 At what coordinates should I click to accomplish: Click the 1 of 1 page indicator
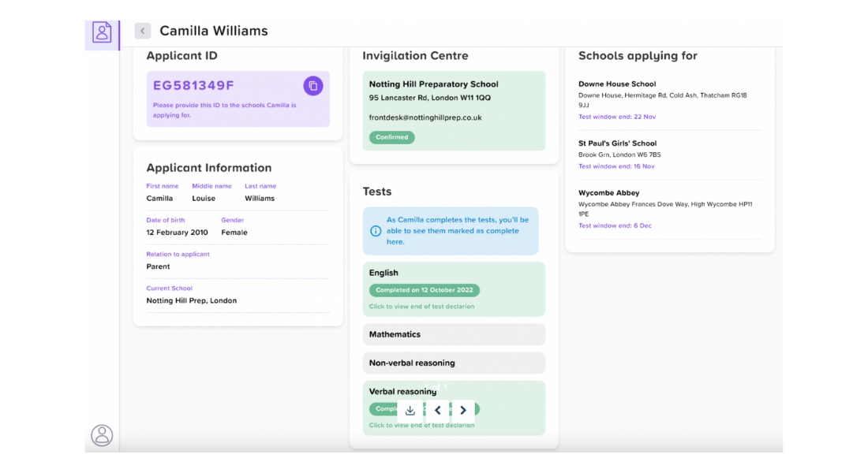point(437,388)
